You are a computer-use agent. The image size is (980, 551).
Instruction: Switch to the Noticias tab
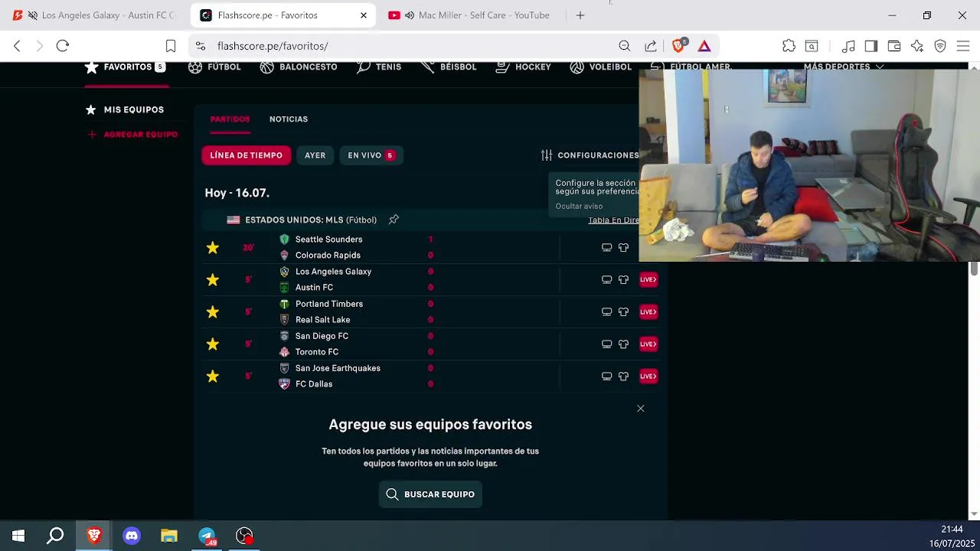289,119
